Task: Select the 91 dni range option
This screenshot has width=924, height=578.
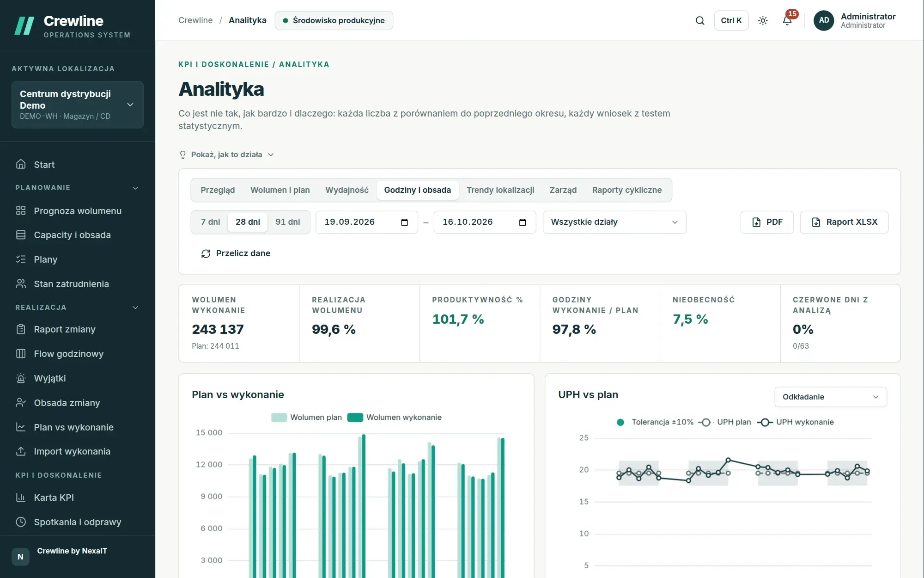Action: 288,222
